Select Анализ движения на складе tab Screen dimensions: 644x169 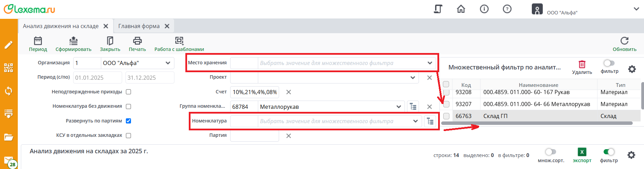point(61,26)
